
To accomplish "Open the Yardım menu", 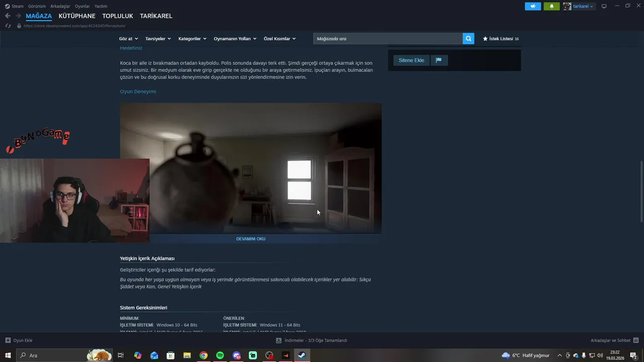I will (101, 6).
